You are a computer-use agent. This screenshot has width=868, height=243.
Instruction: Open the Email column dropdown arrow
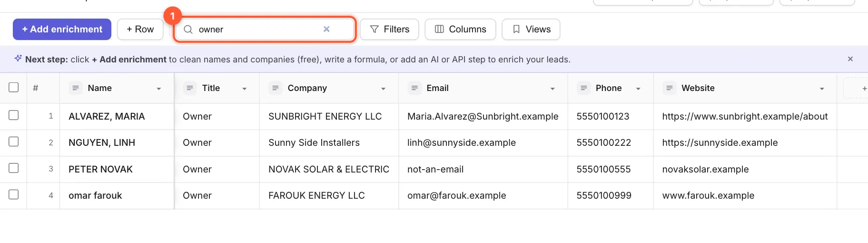coord(552,89)
